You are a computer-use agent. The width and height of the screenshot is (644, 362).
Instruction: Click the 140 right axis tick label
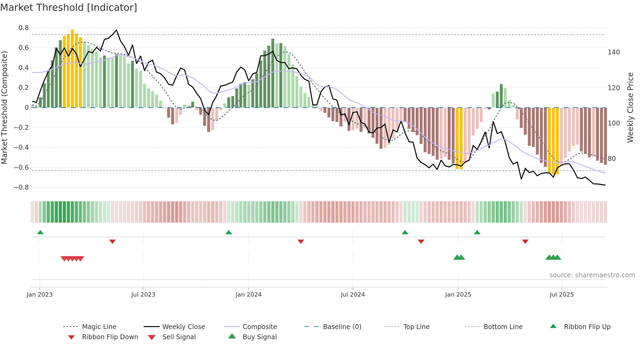[x=614, y=52]
